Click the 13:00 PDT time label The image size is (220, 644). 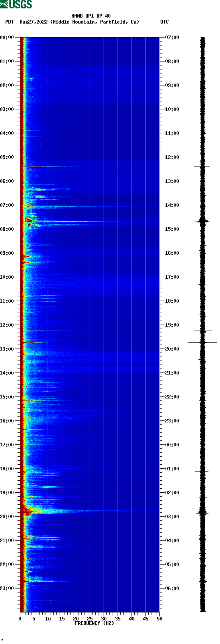click(7, 349)
